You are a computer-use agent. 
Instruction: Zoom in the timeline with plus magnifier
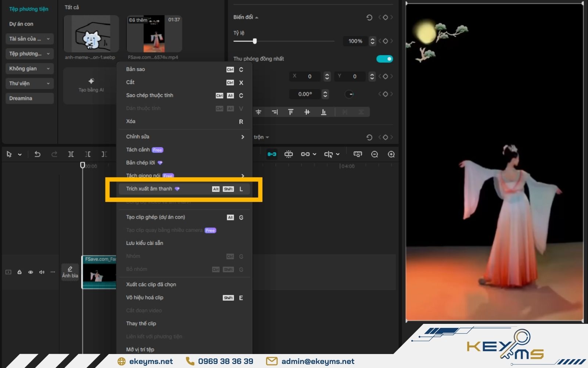[391, 154]
